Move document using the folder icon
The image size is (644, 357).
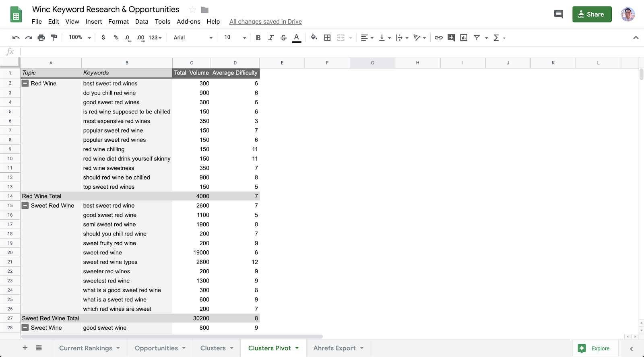click(205, 10)
